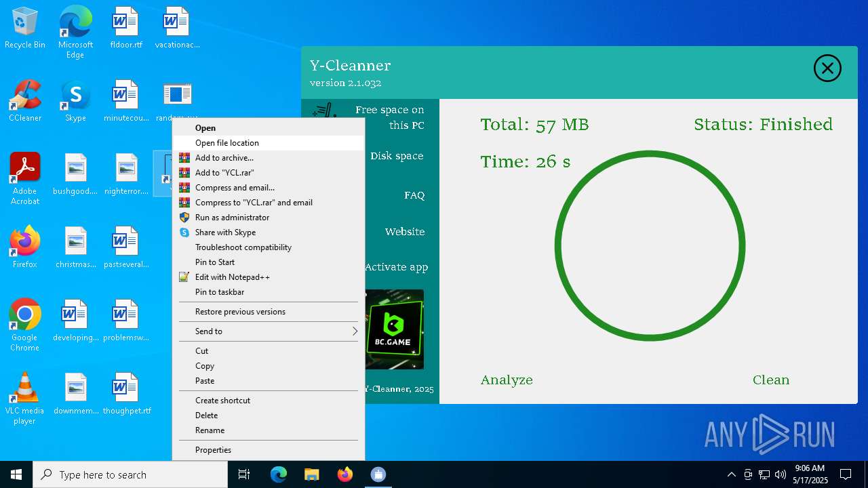
Task: Open volume control in system tray
Action: coord(781,474)
